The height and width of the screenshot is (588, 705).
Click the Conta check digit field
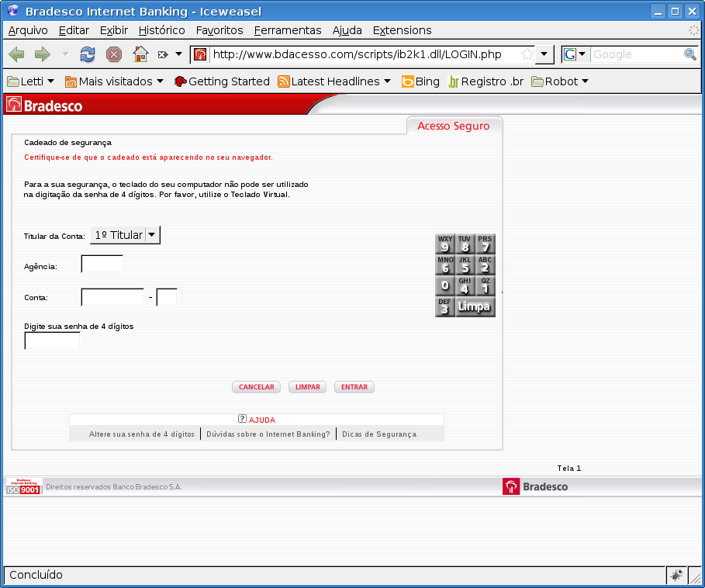(166, 297)
